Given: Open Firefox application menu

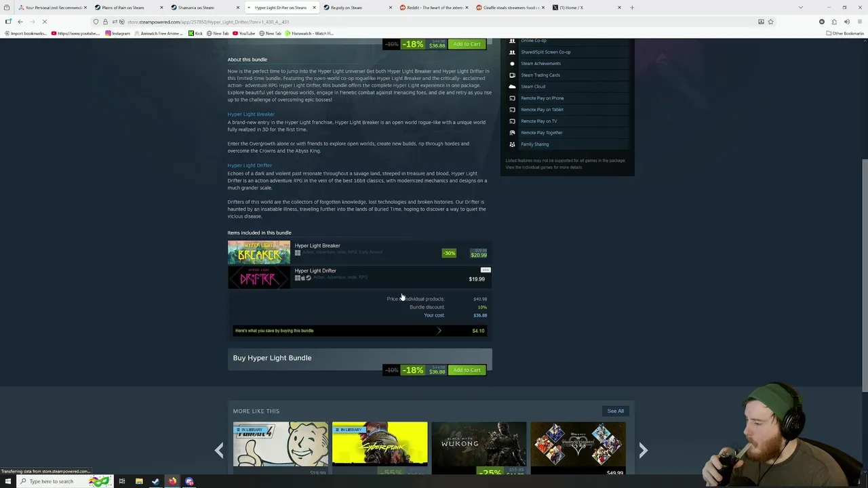Looking at the screenshot, I should pyautogui.click(x=859, y=22).
